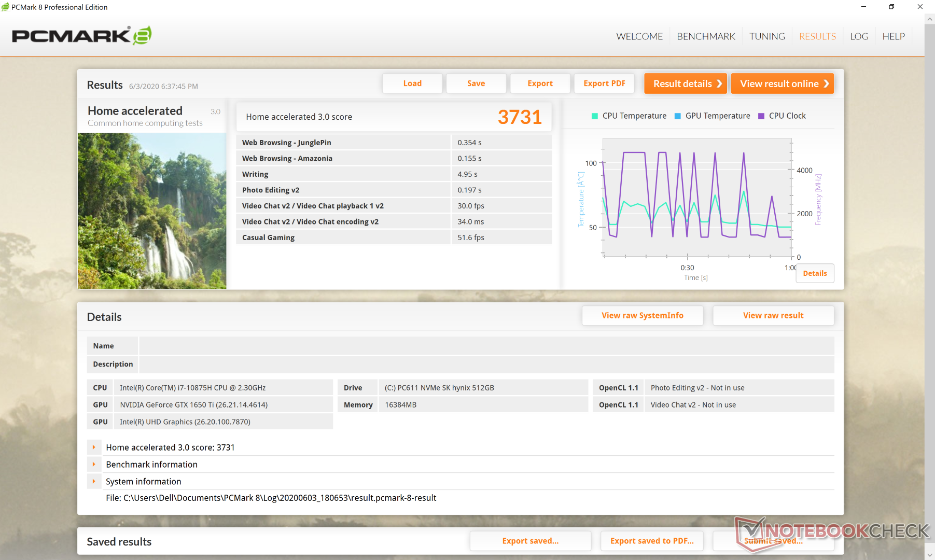Click the PCMark title bar app icon

pos(5,7)
